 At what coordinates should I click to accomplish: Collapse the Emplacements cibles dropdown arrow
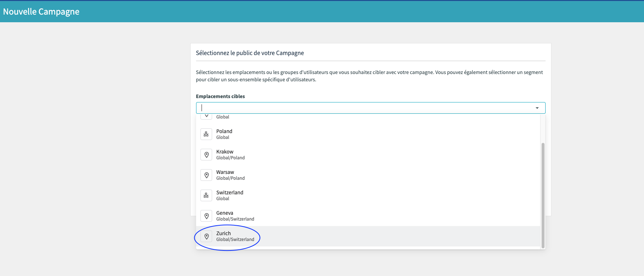point(537,108)
